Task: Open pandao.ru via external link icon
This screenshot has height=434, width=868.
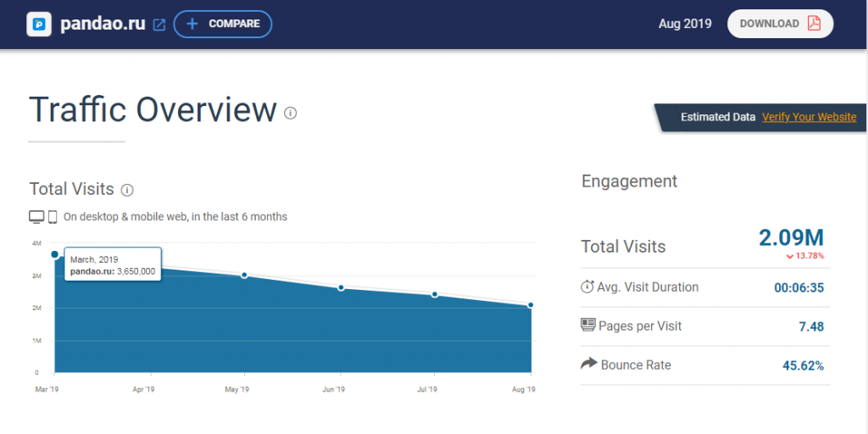Action: tap(159, 25)
